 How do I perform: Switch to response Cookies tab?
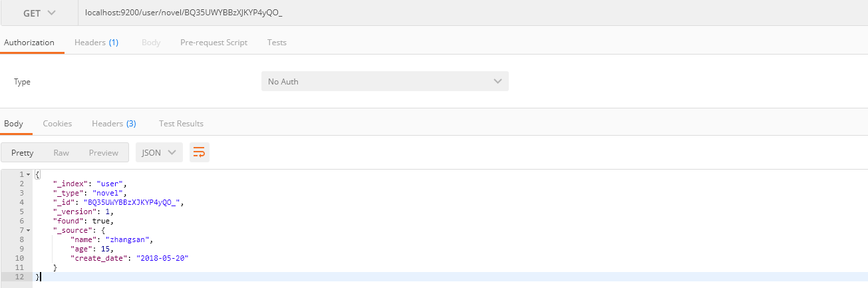(57, 123)
